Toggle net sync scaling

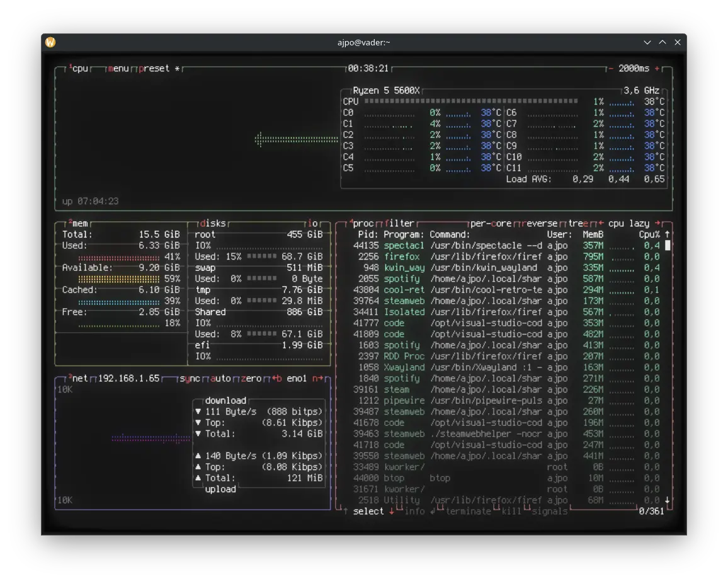pyautogui.click(x=190, y=379)
